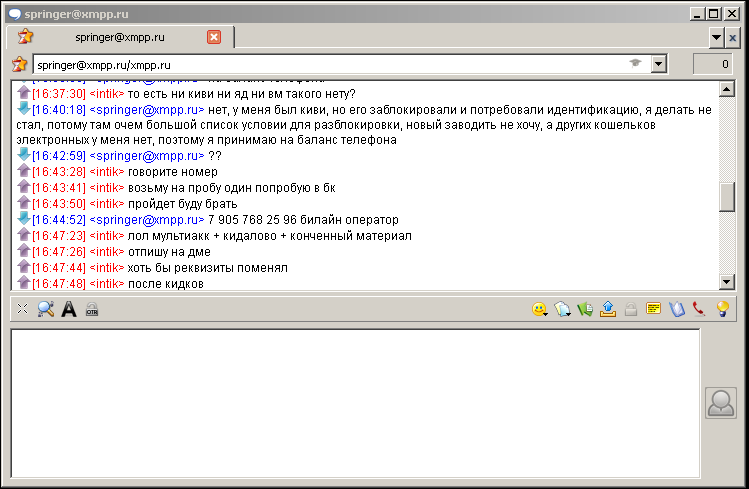Click the yellow light bulb icon

(x=723, y=309)
